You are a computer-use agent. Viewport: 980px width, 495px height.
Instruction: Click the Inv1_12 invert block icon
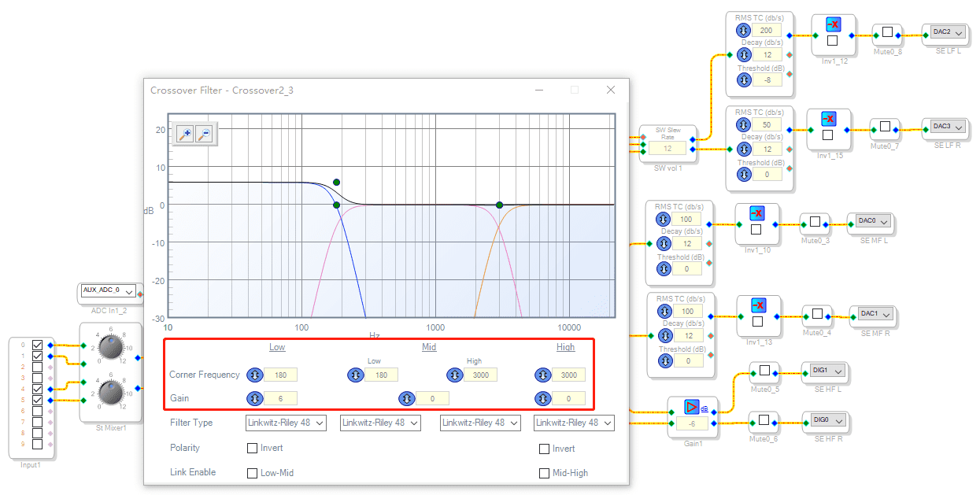834,25
